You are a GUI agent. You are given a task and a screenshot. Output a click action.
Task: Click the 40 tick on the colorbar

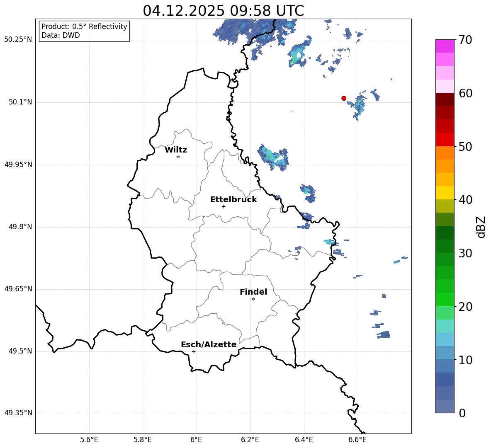(x=465, y=200)
